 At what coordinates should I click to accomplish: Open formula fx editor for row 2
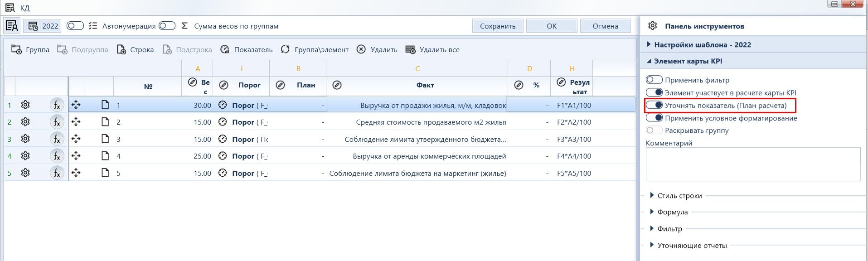point(57,122)
